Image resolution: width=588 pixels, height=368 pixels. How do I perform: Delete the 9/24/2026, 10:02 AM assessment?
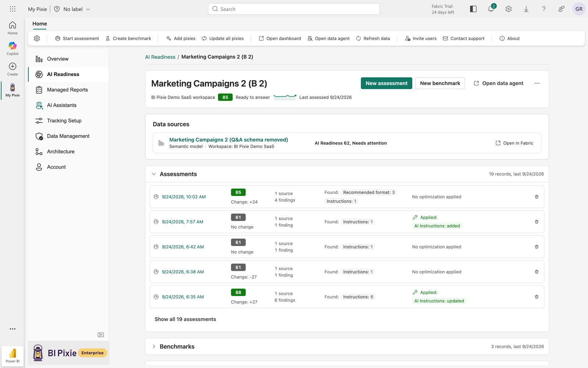(x=537, y=197)
